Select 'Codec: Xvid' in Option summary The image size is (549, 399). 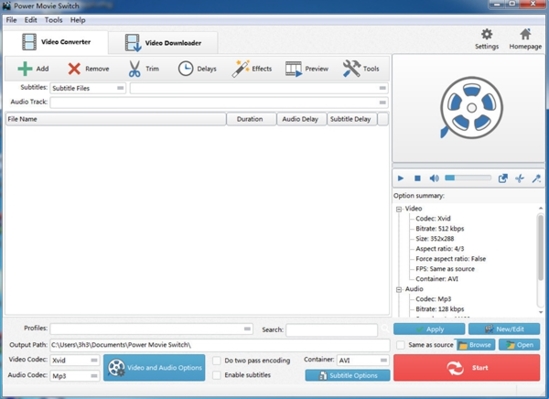point(433,219)
